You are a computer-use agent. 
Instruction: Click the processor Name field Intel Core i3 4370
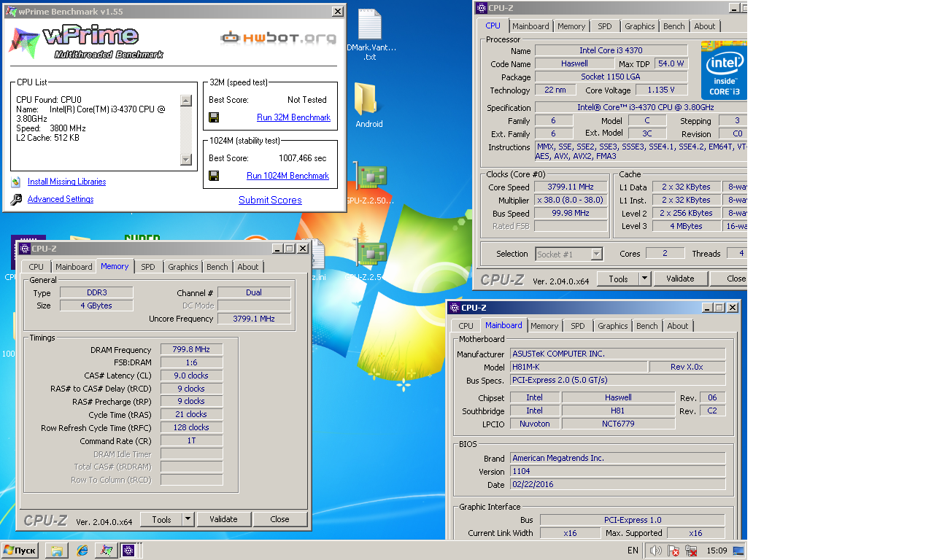[611, 50]
